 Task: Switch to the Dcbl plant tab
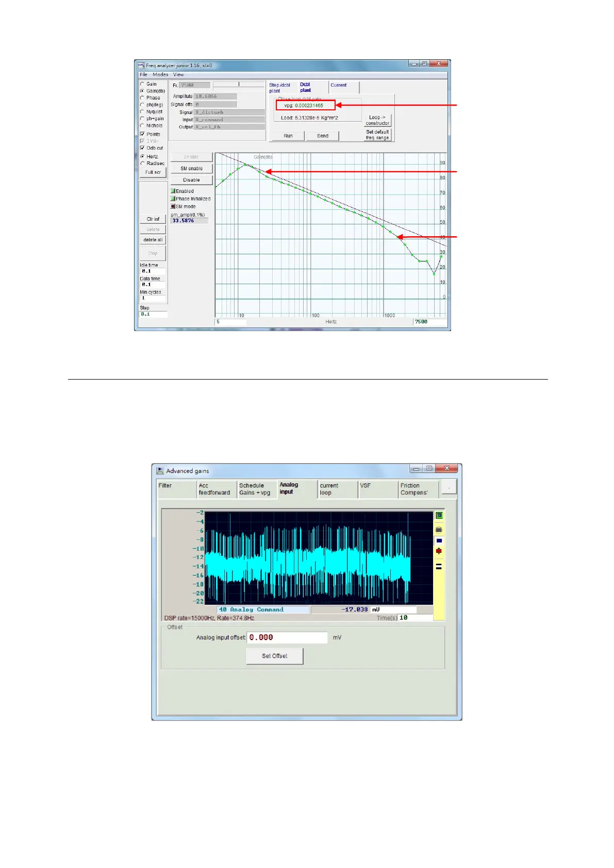[312, 87]
